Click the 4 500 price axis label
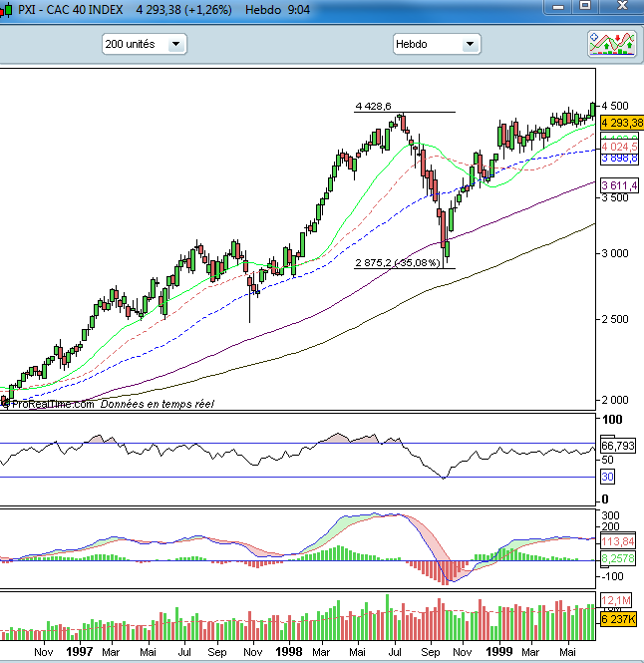Screen dimensions: 644x663 tap(615, 106)
